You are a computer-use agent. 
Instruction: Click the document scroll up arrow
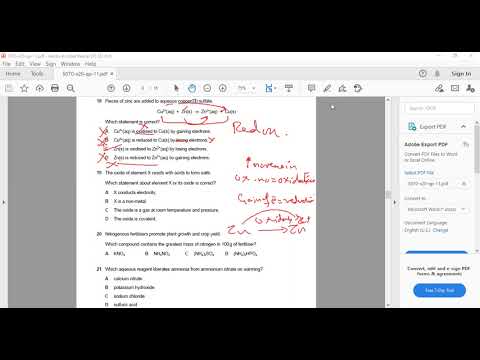pos(388,100)
